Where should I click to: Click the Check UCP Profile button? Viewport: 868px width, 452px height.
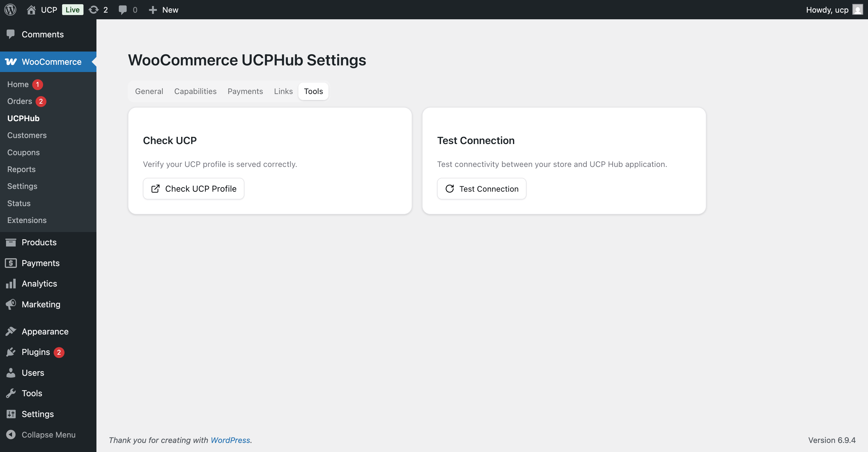(x=193, y=189)
